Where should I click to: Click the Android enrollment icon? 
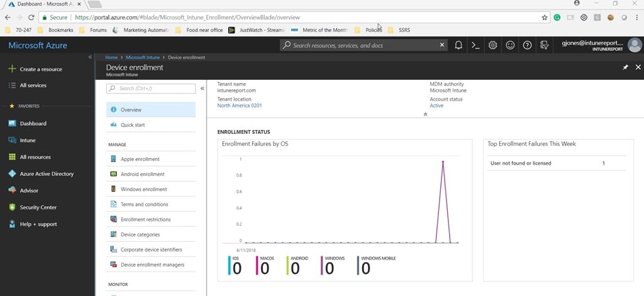click(x=113, y=174)
